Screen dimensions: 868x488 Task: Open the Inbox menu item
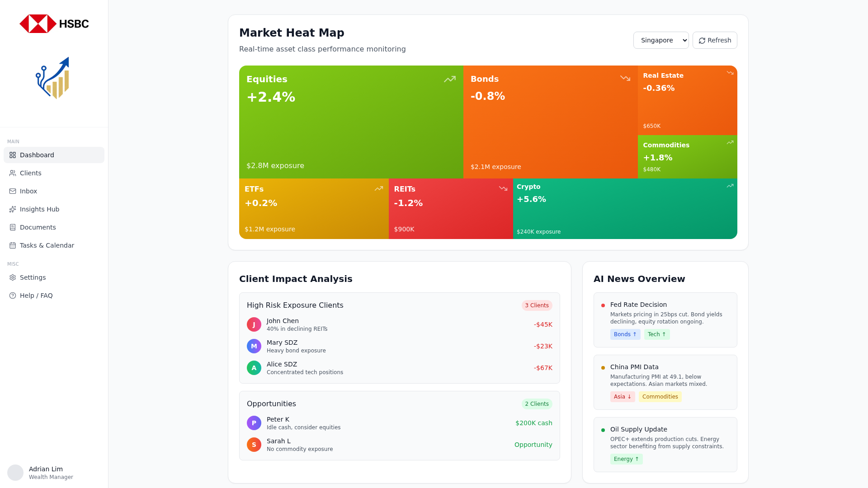pos(54,191)
